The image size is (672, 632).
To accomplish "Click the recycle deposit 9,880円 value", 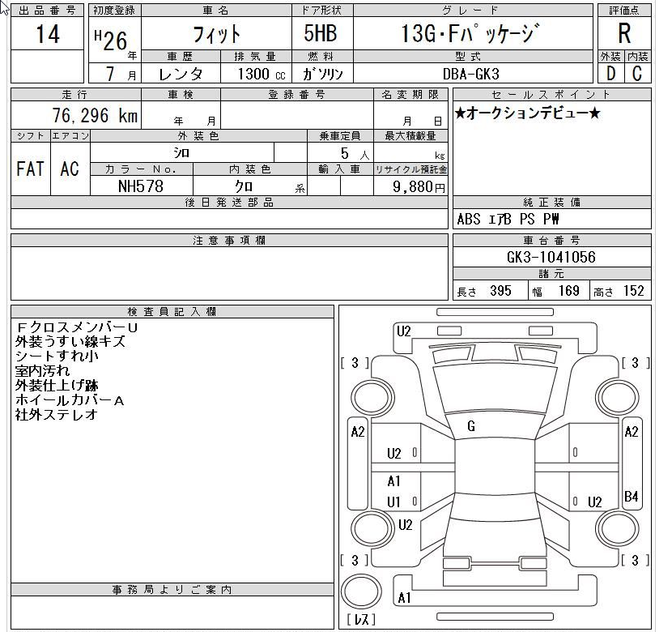I will [411, 186].
